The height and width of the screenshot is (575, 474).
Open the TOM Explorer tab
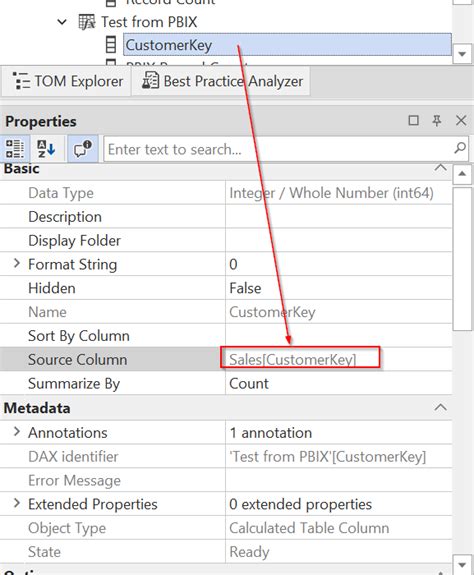click(x=66, y=81)
